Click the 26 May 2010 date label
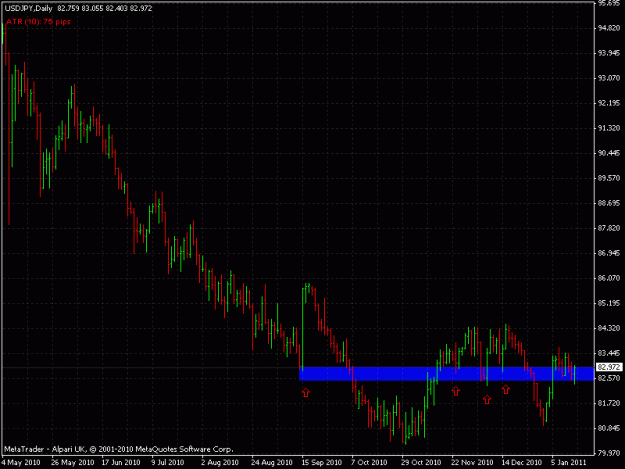625x469 pixels. click(x=73, y=463)
